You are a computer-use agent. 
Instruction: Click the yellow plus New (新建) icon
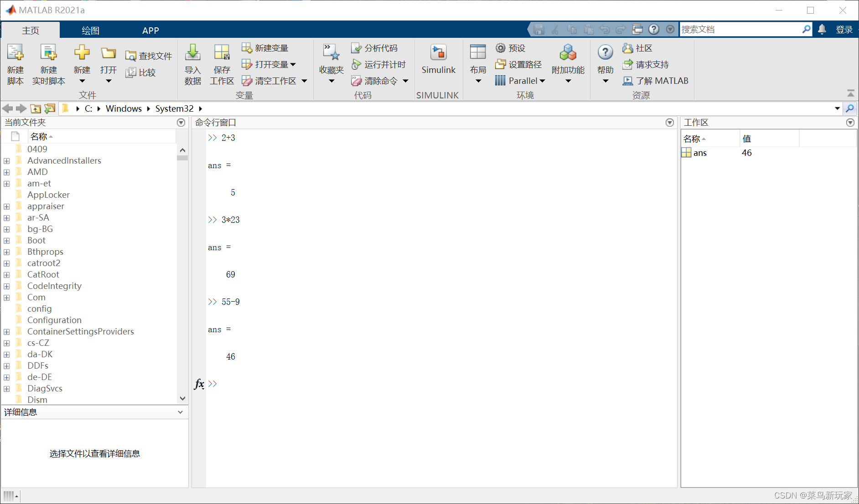point(82,52)
